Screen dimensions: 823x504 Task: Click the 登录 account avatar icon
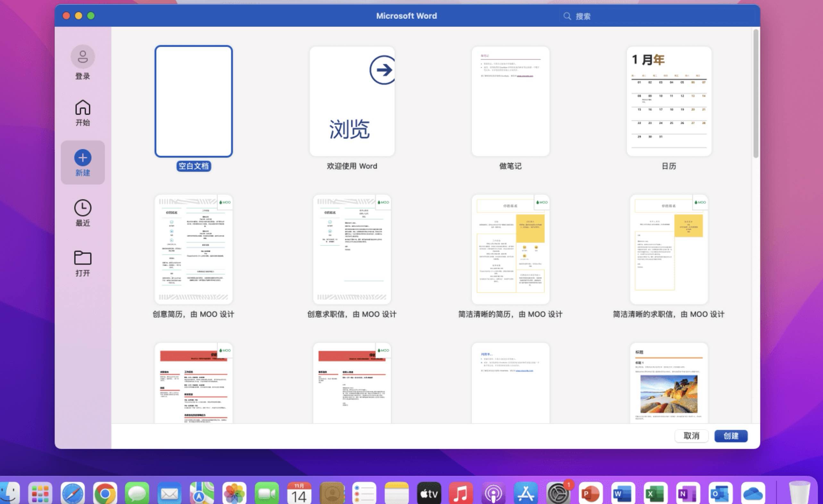pyautogui.click(x=82, y=57)
